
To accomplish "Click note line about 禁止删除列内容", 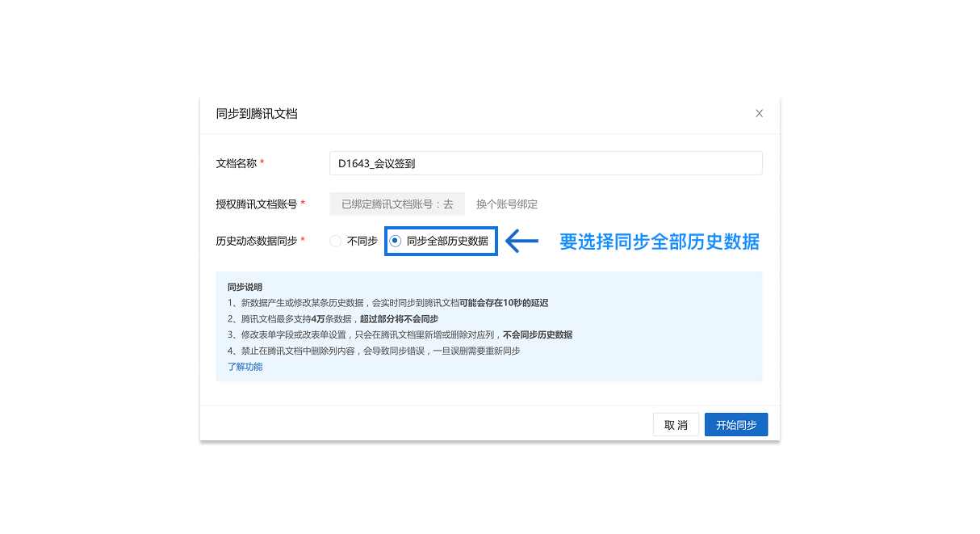I will coord(374,351).
